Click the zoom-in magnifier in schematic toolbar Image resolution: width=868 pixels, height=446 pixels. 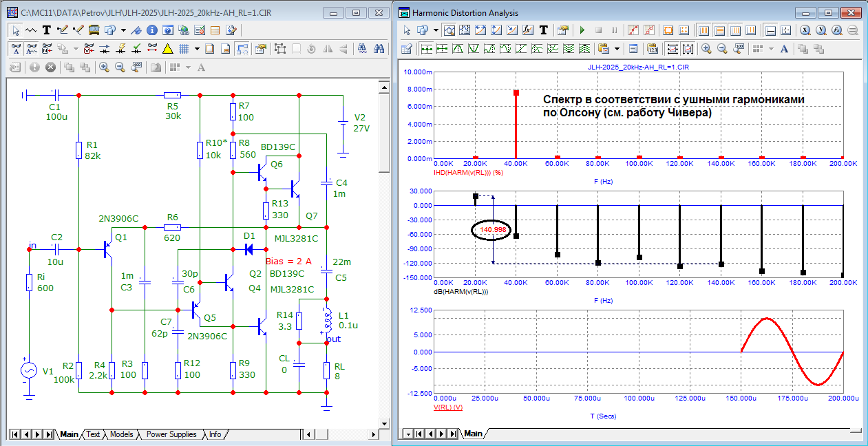(x=103, y=67)
